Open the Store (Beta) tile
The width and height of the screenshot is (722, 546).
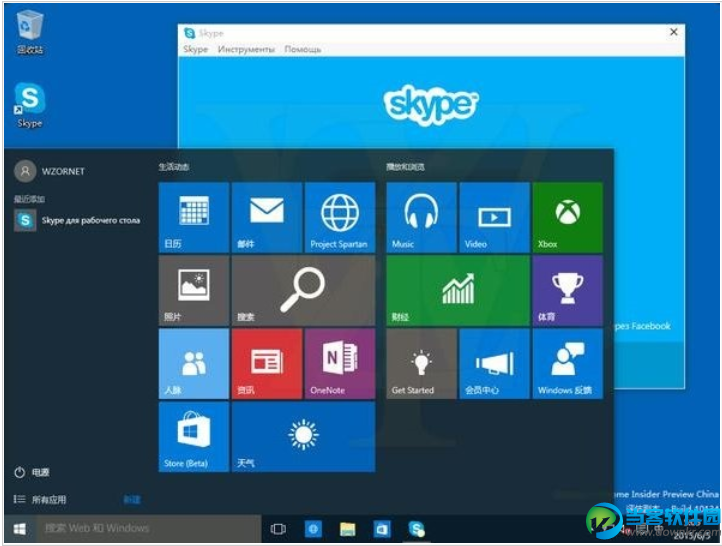pyautogui.click(x=194, y=437)
